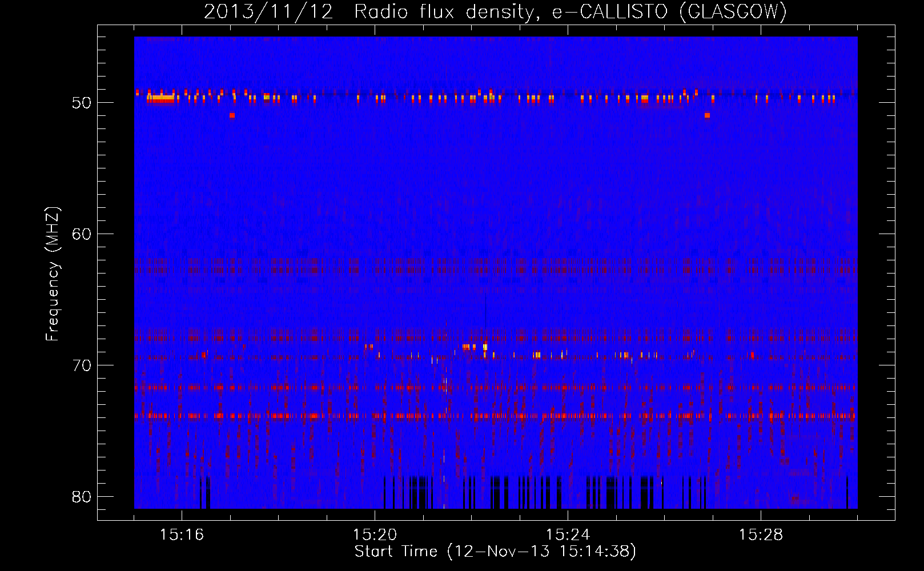Click the 15:24 time tick label

click(568, 534)
